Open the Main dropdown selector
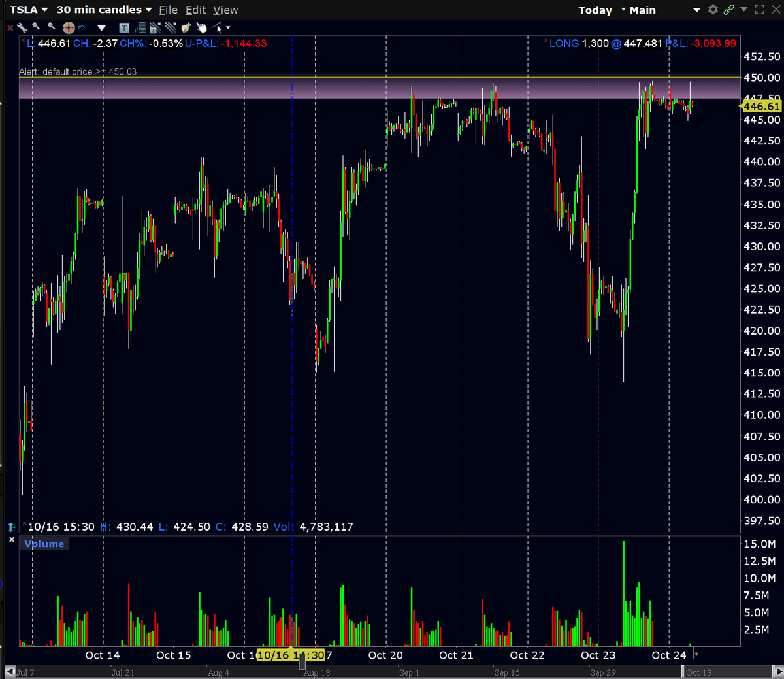 (664, 10)
